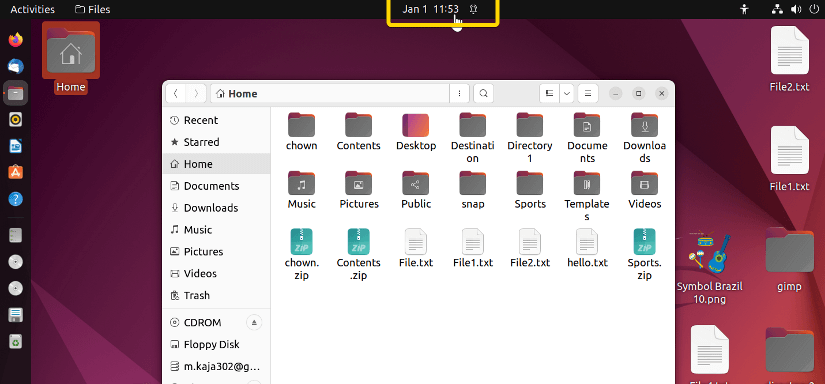Open the view options dropdown arrow
Image resolution: width=825 pixels, height=384 pixels.
(567, 94)
